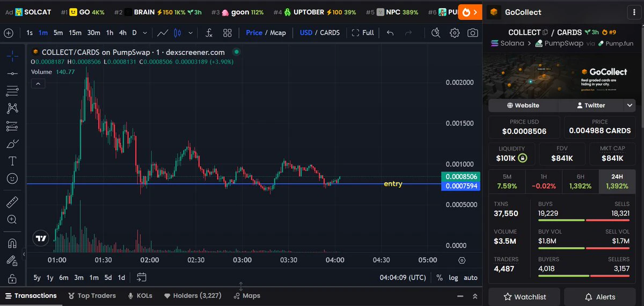The height and width of the screenshot is (306, 644).
Task: Click the compare/add symbol plus icon
Action: (x=9, y=33)
